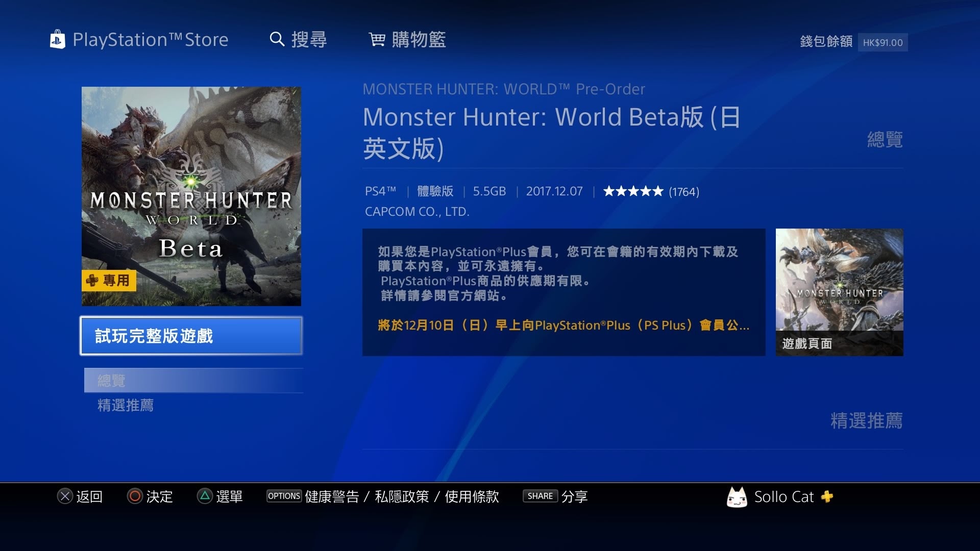Open the 遊戲頁面 thumbnail
The width and height of the screenshot is (980, 551).
click(x=839, y=292)
